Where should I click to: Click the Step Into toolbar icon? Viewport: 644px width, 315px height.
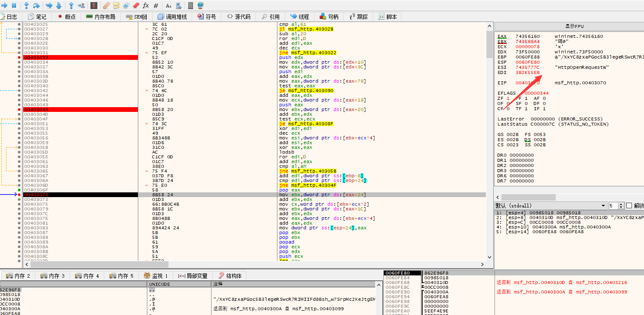[26, 6]
